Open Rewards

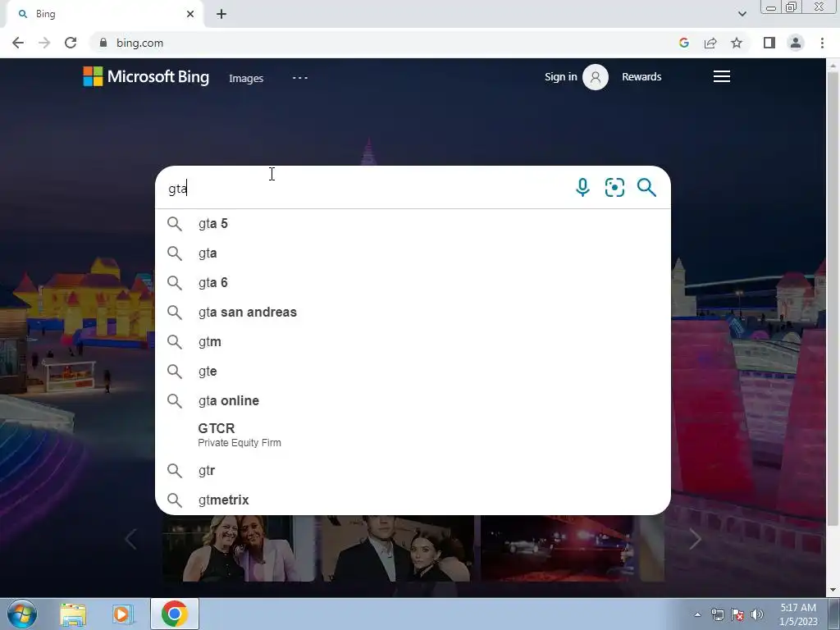tap(641, 76)
